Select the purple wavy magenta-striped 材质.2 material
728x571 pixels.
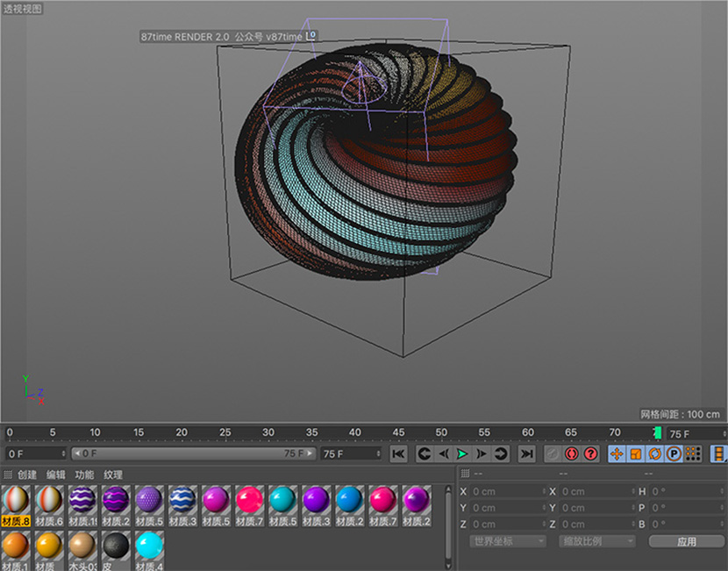click(116, 505)
